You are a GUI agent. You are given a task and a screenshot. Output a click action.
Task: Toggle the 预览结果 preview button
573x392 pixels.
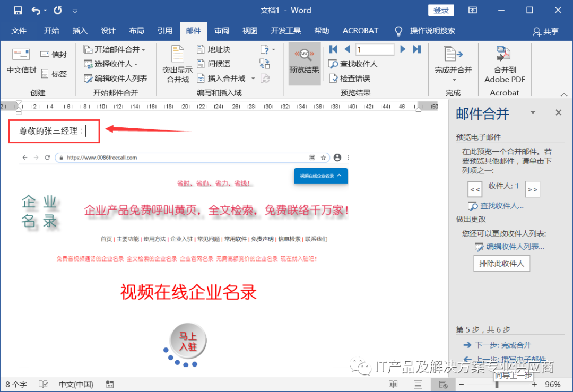[x=305, y=64]
